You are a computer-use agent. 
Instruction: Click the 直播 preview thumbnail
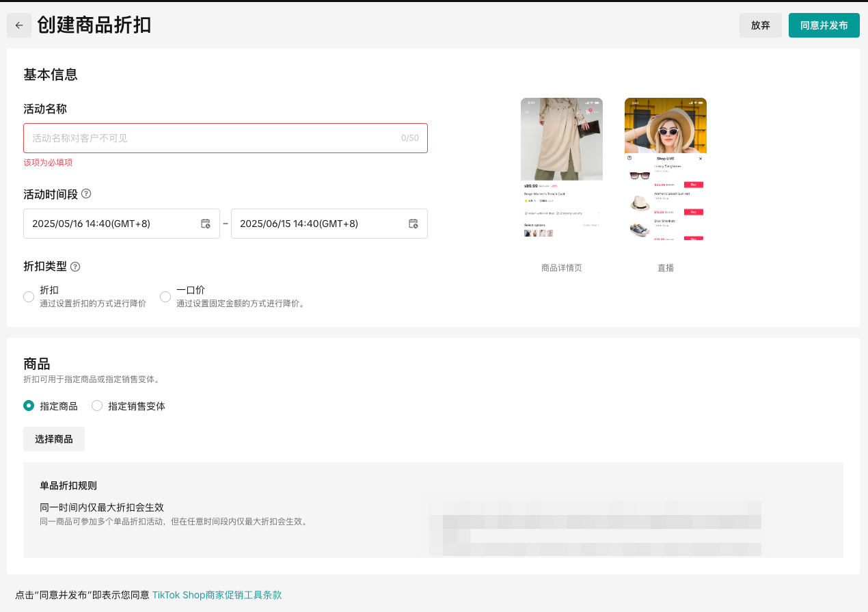(666, 168)
